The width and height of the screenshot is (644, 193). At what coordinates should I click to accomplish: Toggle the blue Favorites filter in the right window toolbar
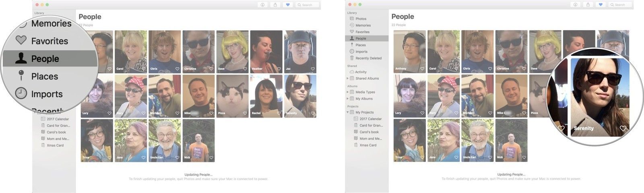pos(600,5)
